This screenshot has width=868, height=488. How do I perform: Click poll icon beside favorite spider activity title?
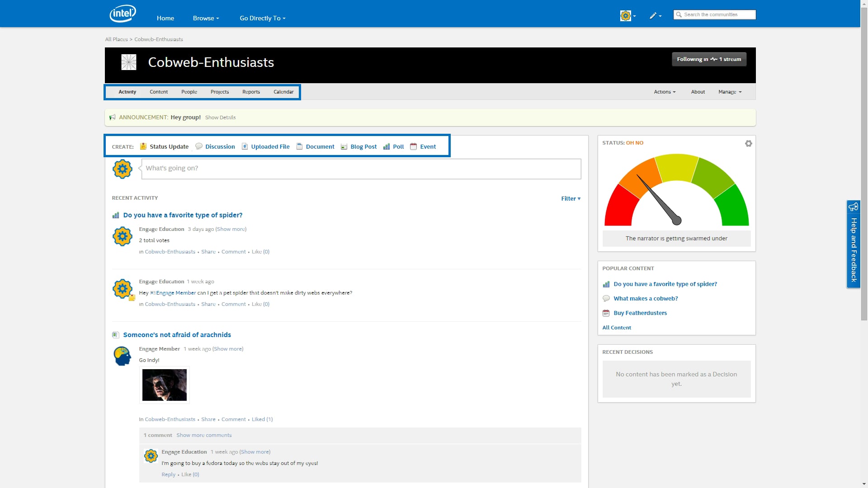(x=116, y=216)
